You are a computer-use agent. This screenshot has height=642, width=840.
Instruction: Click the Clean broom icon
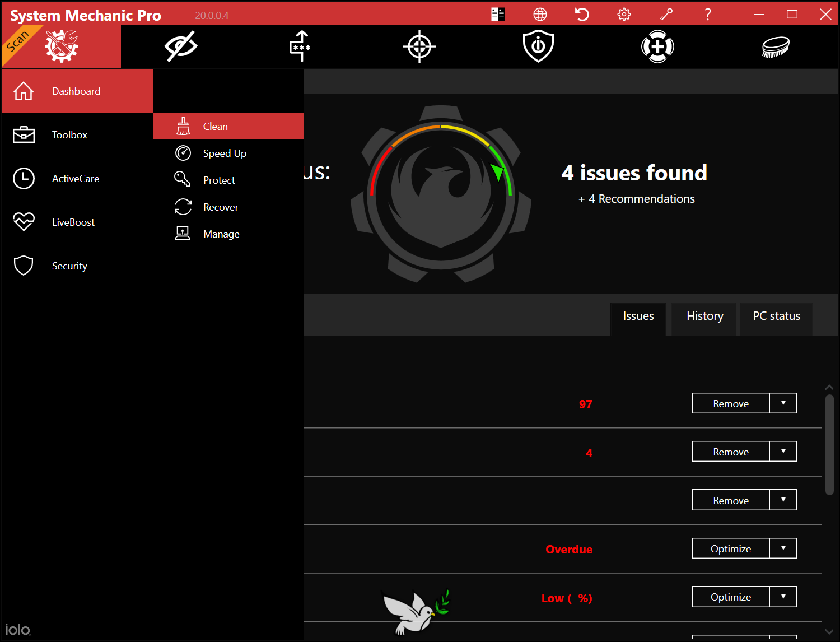coord(183,126)
